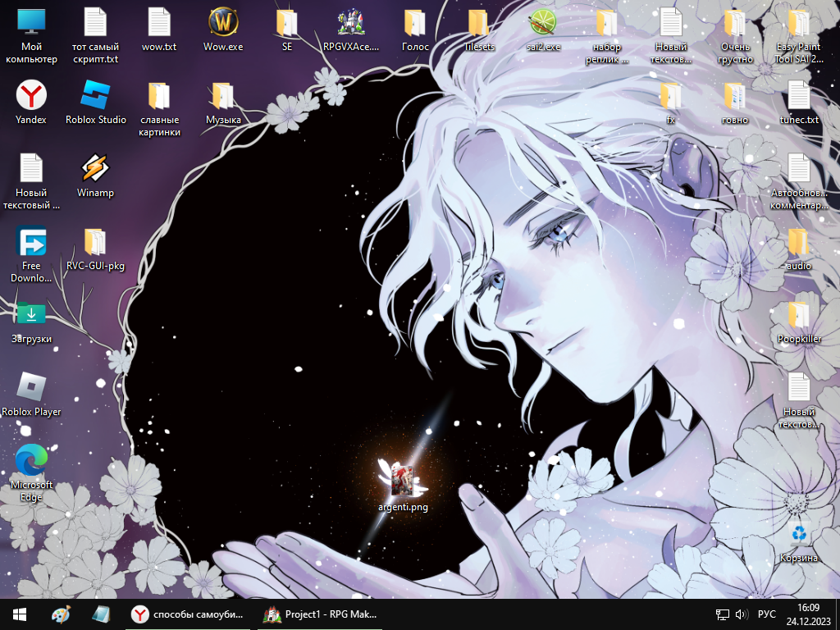Viewport: 840px width, 630px height.
Task: Click the Free Download shortcut icon
Action: [31, 255]
